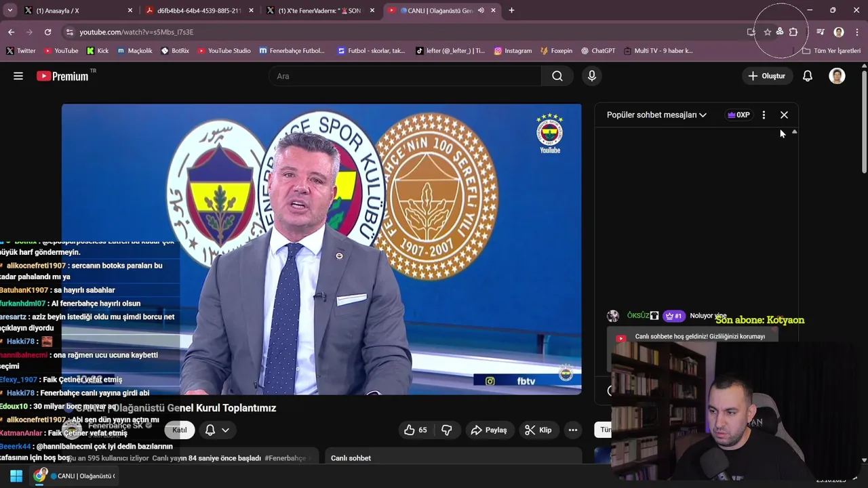Open channel notification bell dropdown
The height and width of the screenshot is (488, 868).
point(217,430)
